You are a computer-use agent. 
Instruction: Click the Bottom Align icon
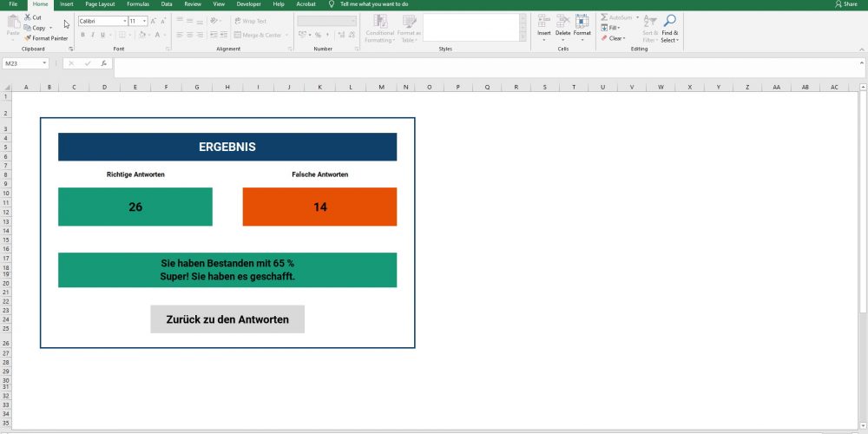click(x=200, y=21)
